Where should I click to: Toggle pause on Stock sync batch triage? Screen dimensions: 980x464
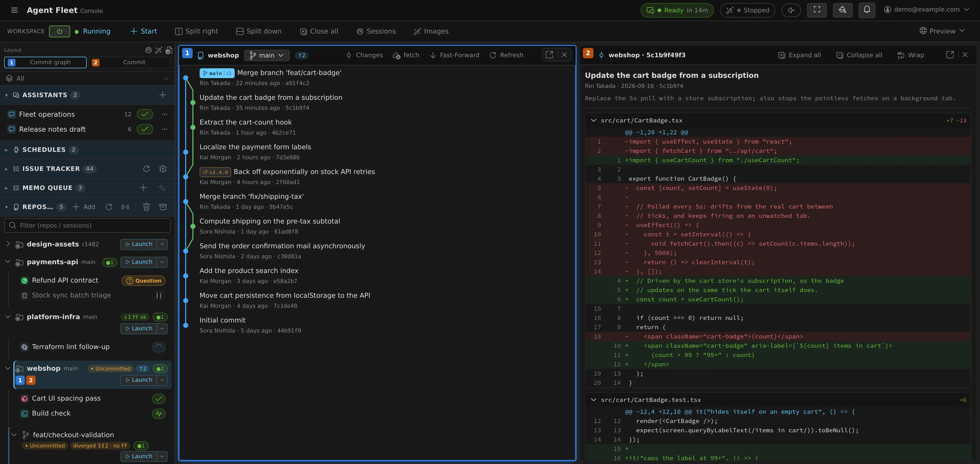[x=159, y=295]
